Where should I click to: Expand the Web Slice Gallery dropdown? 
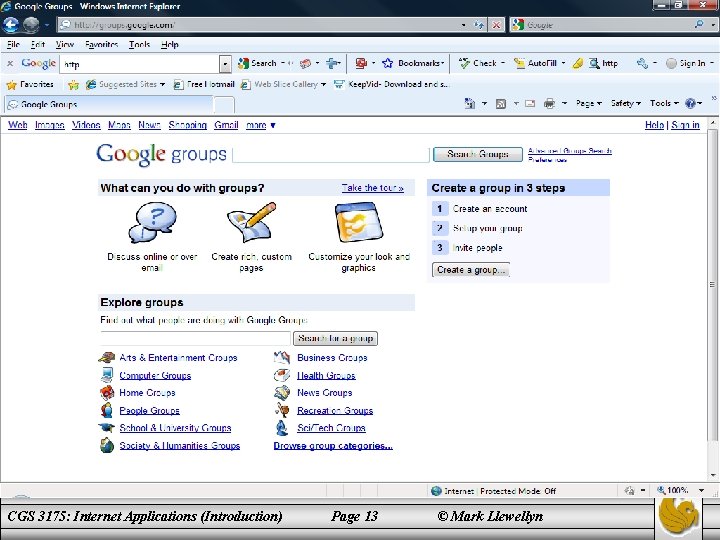pyautogui.click(x=323, y=84)
